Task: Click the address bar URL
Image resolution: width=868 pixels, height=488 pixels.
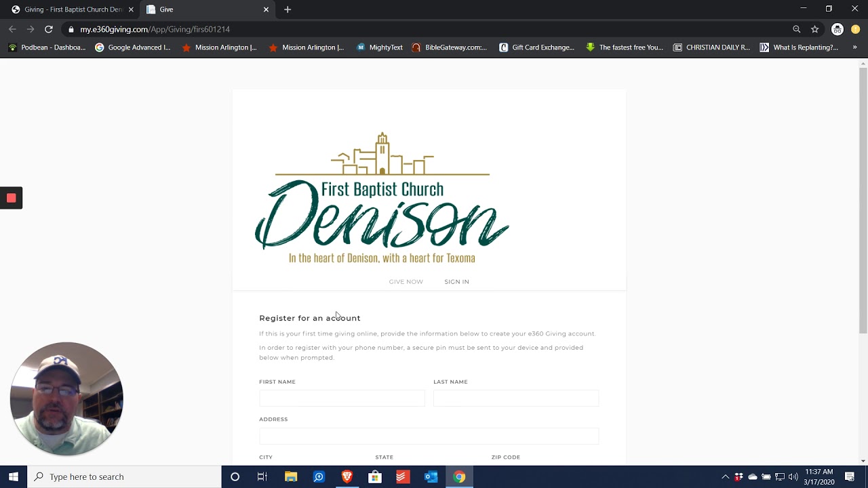Action: point(155,29)
